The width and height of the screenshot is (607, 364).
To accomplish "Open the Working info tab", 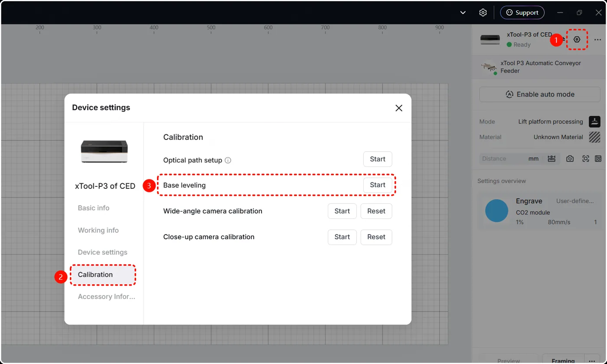I will pos(98,230).
